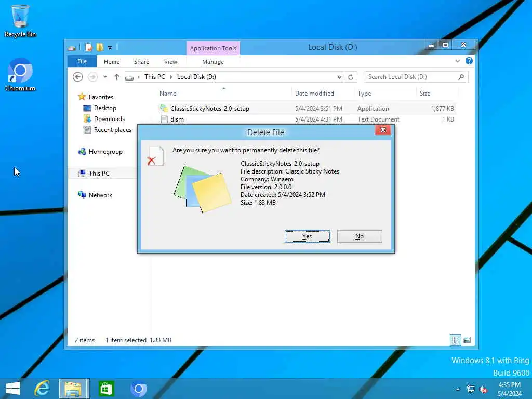Image resolution: width=532 pixels, height=399 pixels.
Task: Switch to the Home ribbon tab
Action: click(x=112, y=62)
